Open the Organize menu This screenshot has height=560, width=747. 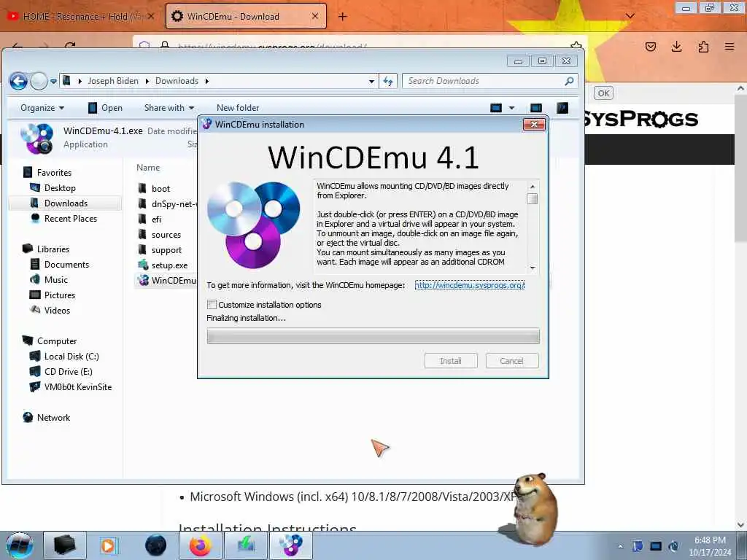click(42, 108)
